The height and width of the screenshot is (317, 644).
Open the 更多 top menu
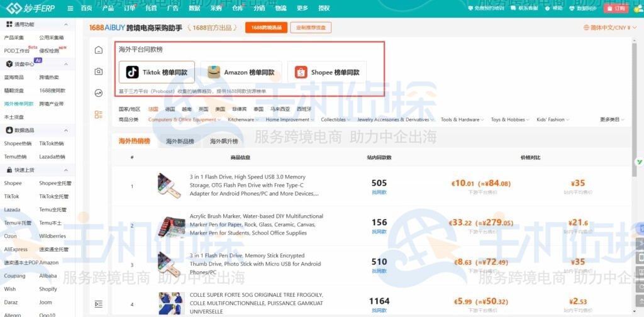tap(303, 8)
